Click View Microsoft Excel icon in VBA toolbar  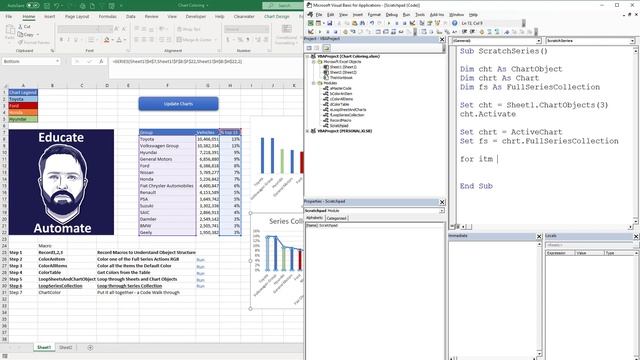311,23
